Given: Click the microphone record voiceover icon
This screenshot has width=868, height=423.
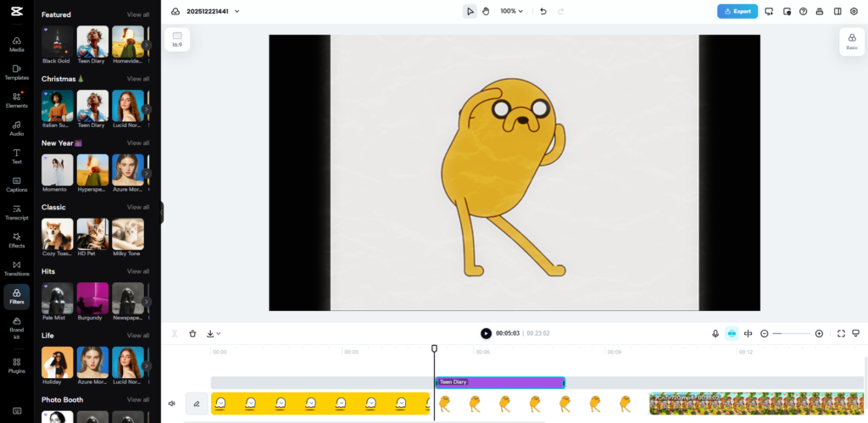Looking at the screenshot, I should point(715,334).
